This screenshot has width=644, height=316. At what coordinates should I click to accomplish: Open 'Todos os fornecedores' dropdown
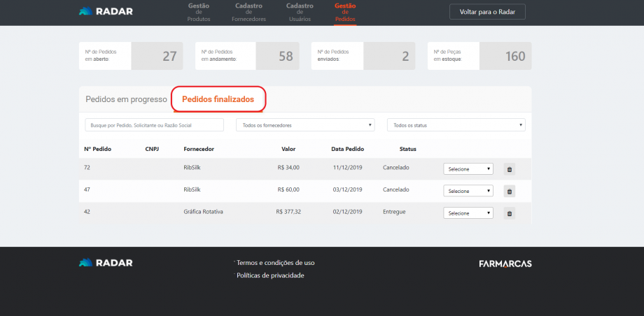304,125
